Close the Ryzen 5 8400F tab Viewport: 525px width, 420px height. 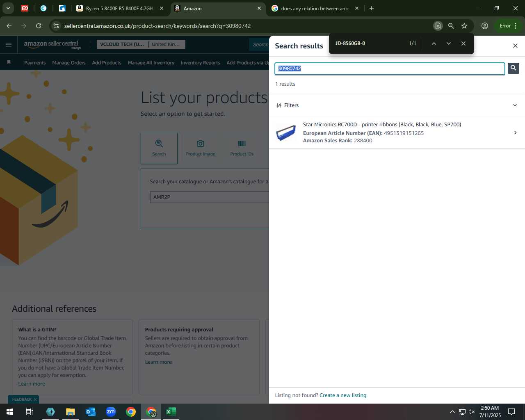(162, 8)
